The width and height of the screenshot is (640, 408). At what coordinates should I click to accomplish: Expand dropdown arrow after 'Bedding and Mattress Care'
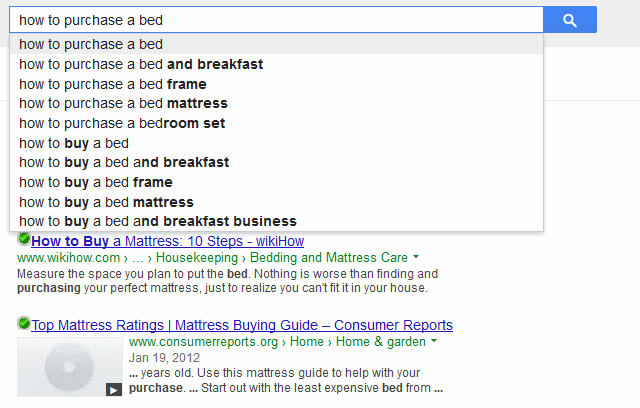click(416, 257)
